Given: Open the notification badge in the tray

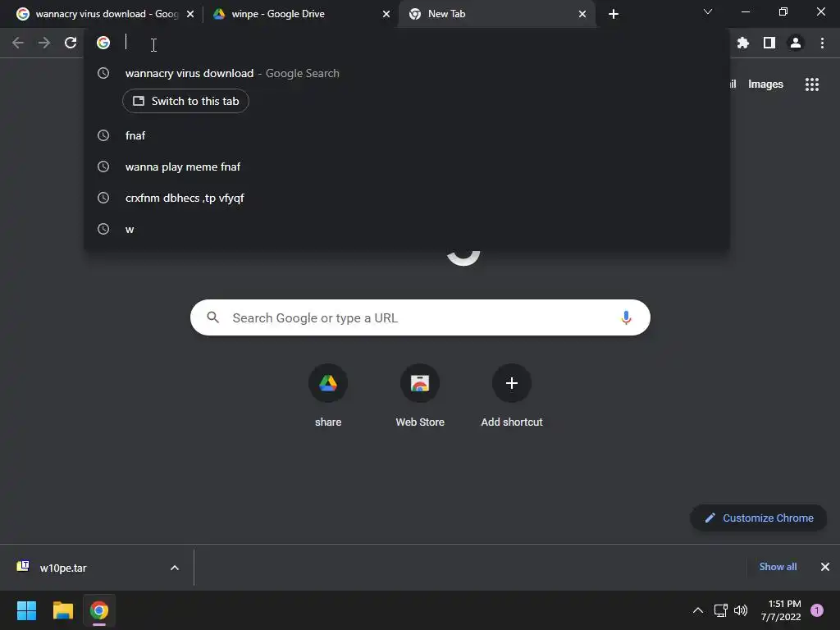Looking at the screenshot, I should pyautogui.click(x=817, y=610).
